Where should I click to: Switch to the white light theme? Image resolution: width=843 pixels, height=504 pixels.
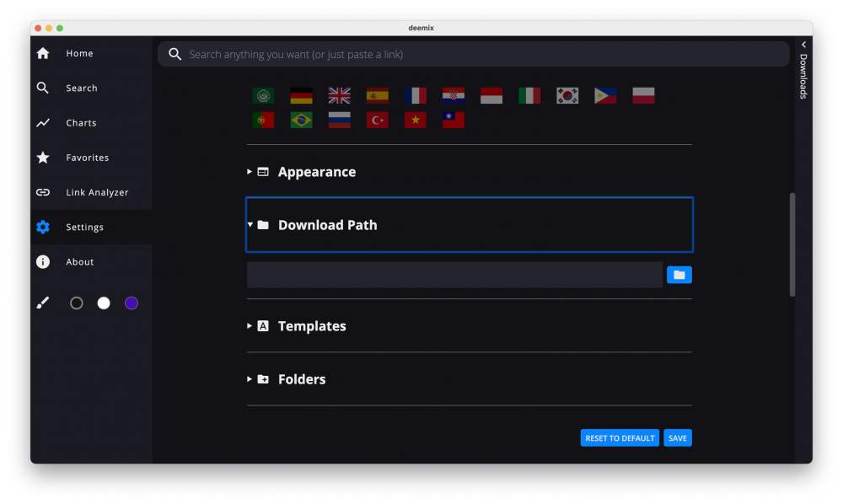coord(104,303)
